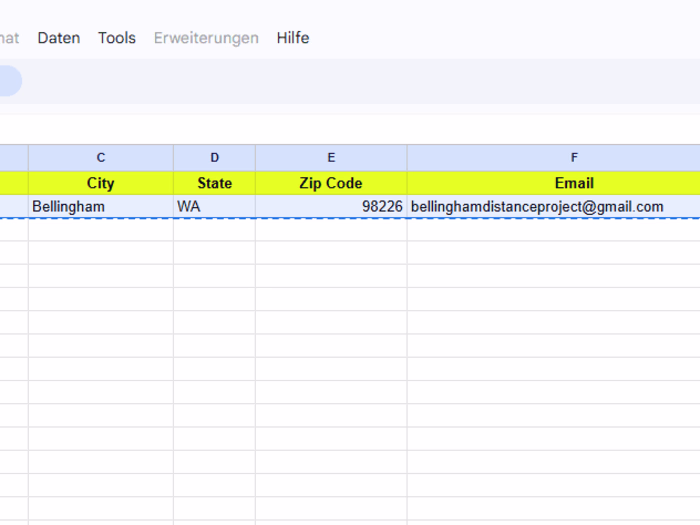Click the Email header cell
The height and width of the screenshot is (525, 700).
pyautogui.click(x=554, y=183)
